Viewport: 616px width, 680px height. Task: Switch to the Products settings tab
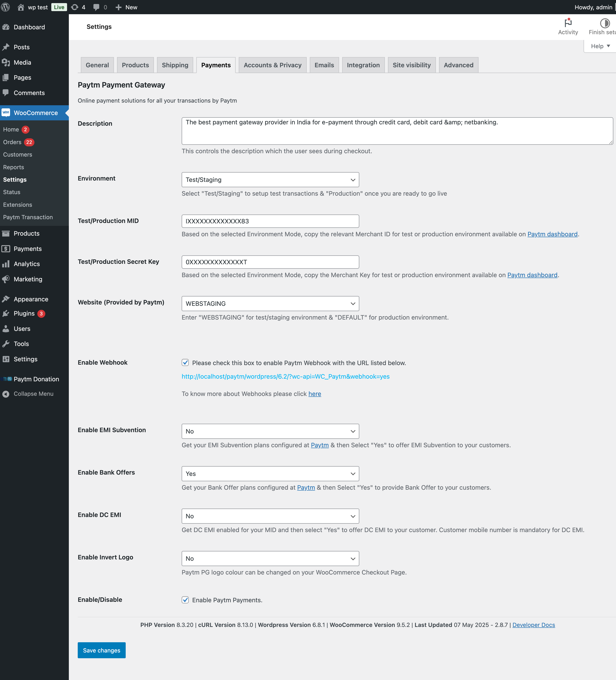pos(135,65)
